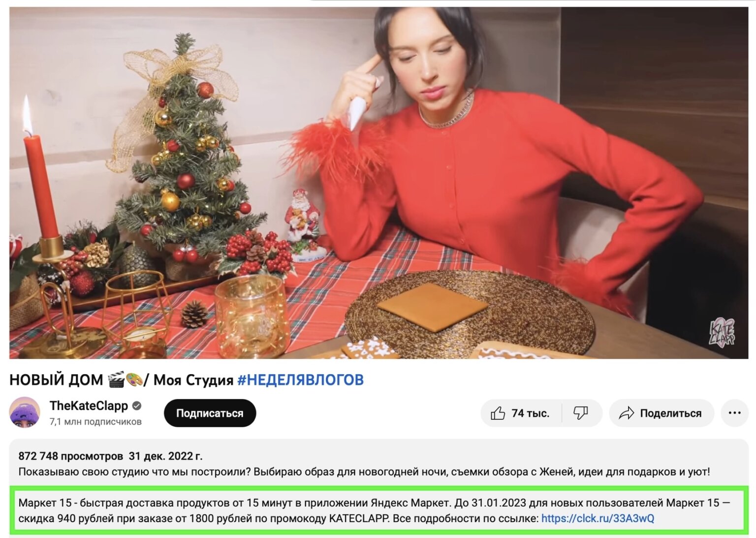Click the thumbs down dislike icon
Viewport: 756px width, 538px height.
(581, 413)
